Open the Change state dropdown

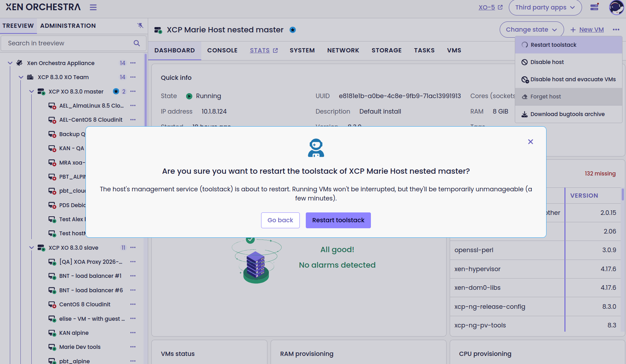point(532,30)
